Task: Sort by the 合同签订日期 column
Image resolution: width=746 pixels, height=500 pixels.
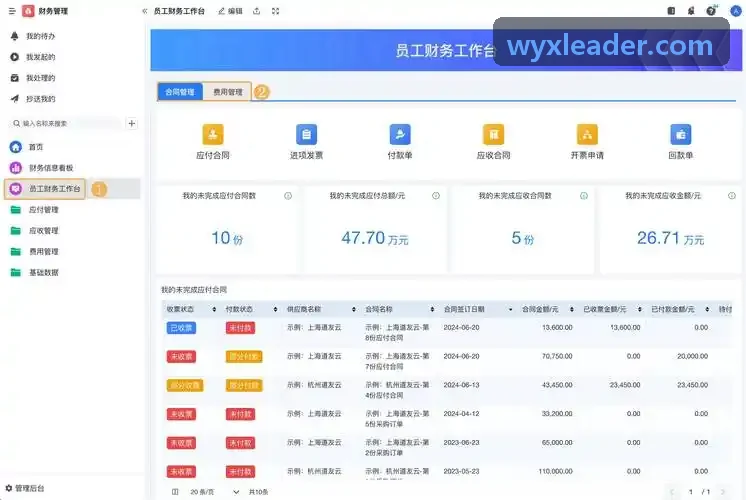Action: (510, 309)
